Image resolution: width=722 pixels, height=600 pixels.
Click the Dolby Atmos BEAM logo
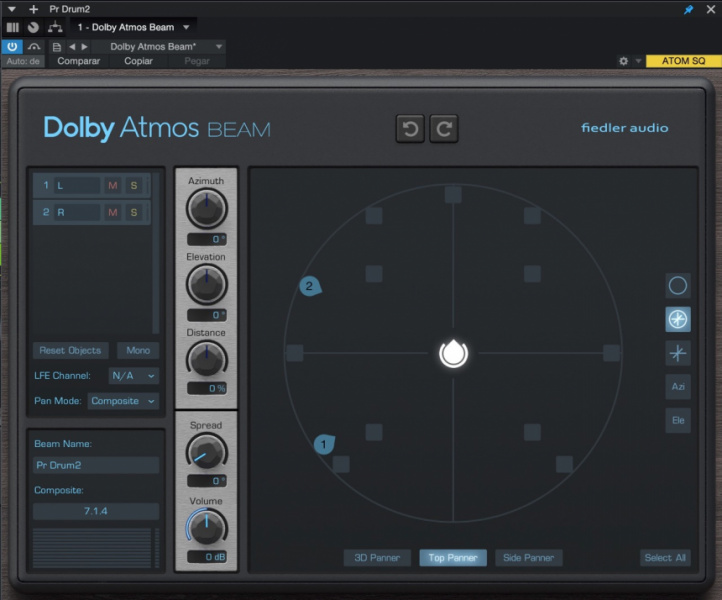pos(157,128)
